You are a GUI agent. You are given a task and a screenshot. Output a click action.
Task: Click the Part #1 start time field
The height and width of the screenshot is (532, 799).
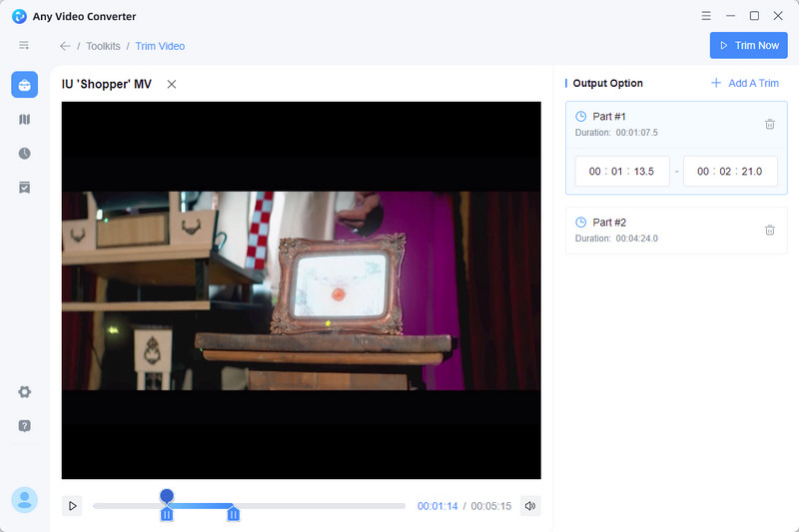coord(622,171)
